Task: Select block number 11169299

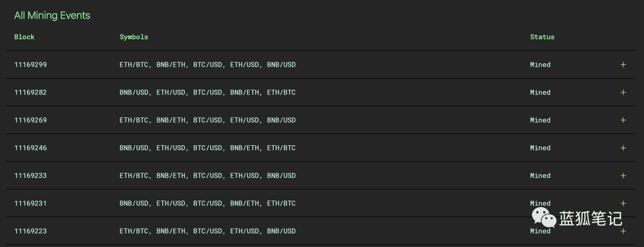Action: 30,65
